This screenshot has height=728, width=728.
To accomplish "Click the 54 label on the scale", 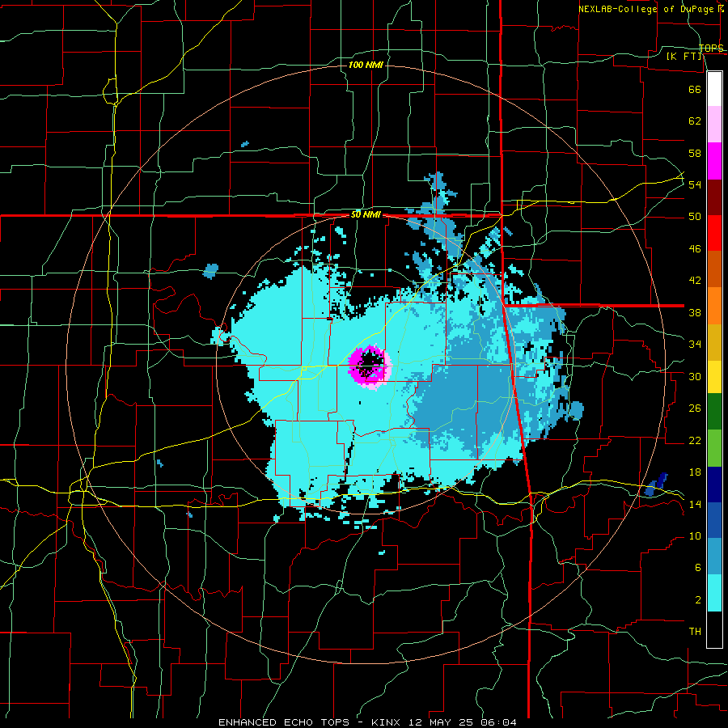I will [695, 184].
